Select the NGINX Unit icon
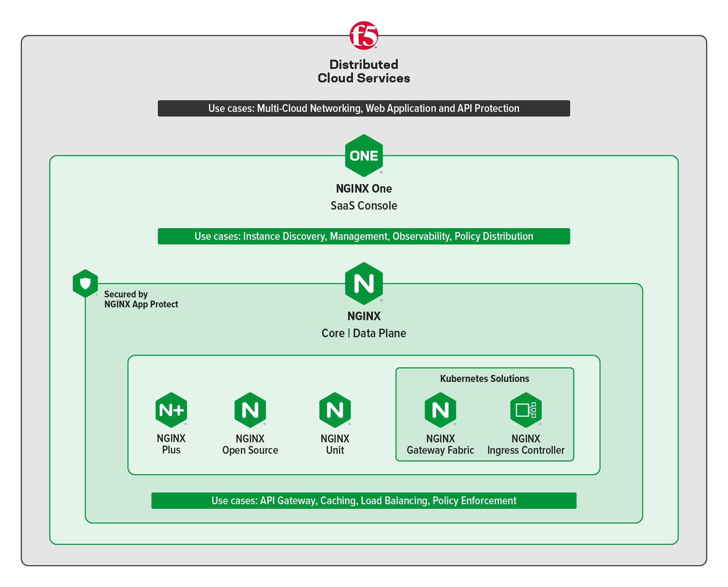The height and width of the screenshot is (587, 728). [x=335, y=410]
